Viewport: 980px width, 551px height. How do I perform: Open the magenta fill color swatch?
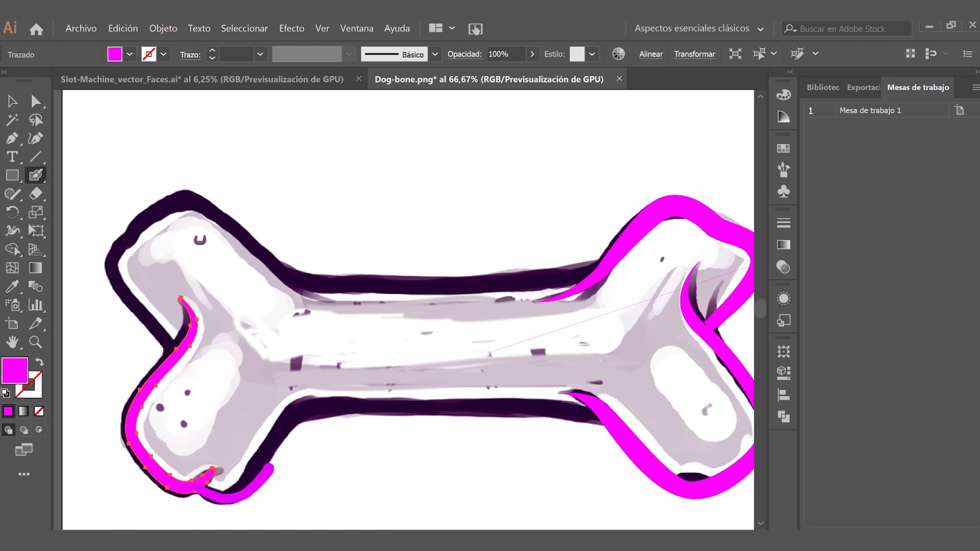tap(114, 53)
